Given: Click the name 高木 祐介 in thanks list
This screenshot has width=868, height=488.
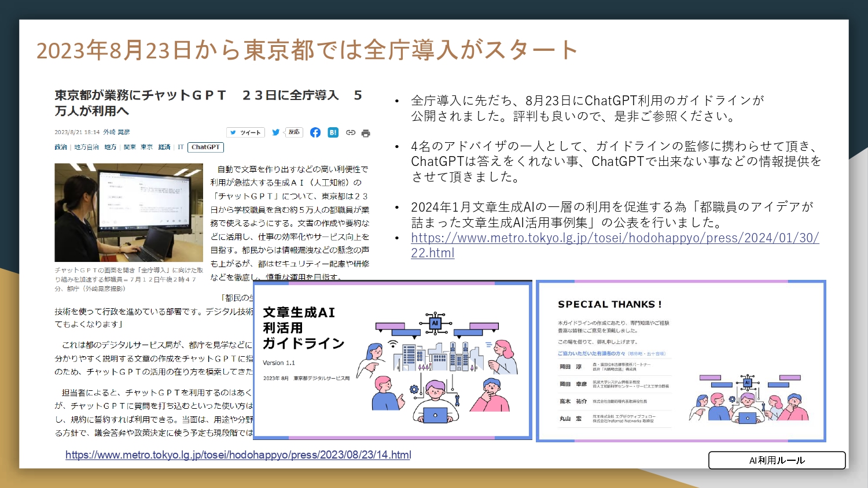Looking at the screenshot, I should pos(573,401).
